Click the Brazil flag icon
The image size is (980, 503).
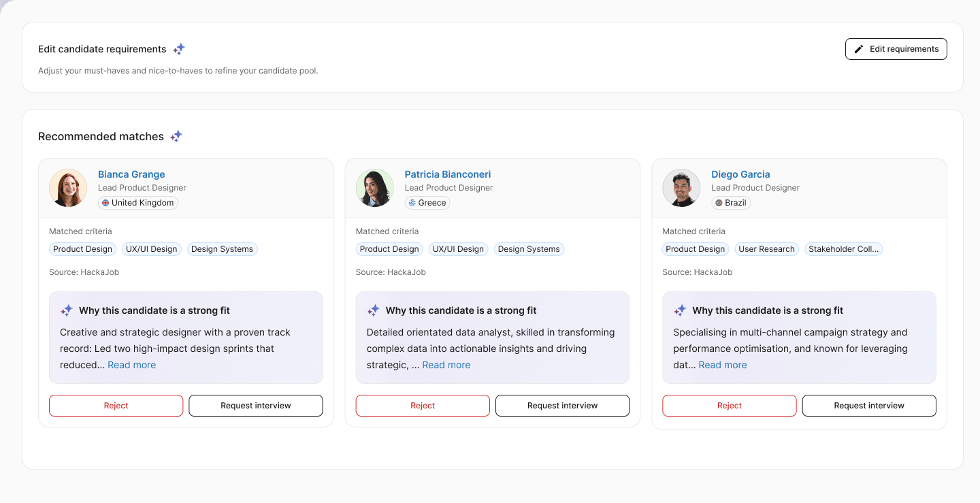click(x=719, y=203)
